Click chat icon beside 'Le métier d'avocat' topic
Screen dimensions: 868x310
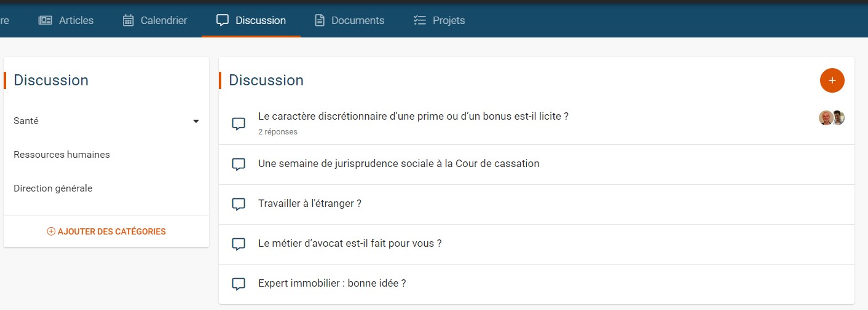tap(239, 244)
